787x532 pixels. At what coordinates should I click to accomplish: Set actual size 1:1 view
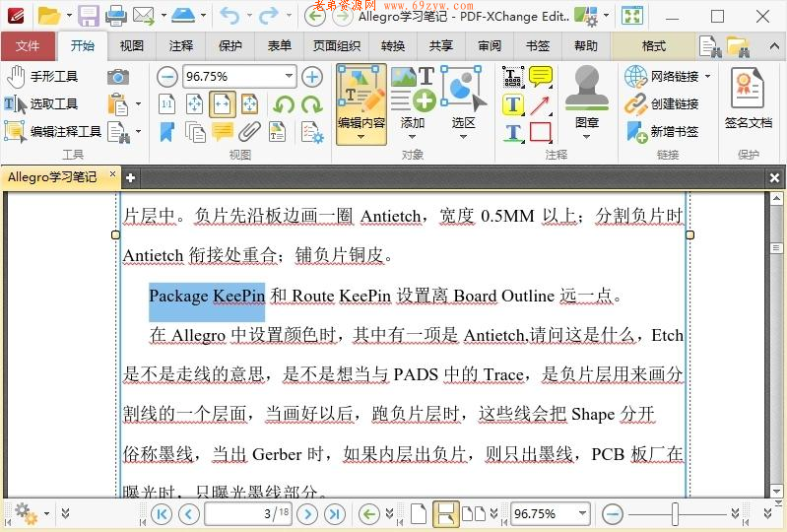[166, 104]
